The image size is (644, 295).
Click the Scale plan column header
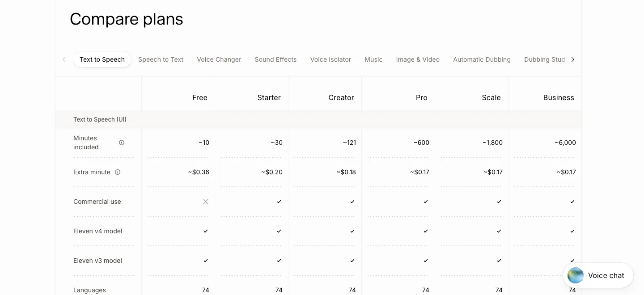point(491,97)
